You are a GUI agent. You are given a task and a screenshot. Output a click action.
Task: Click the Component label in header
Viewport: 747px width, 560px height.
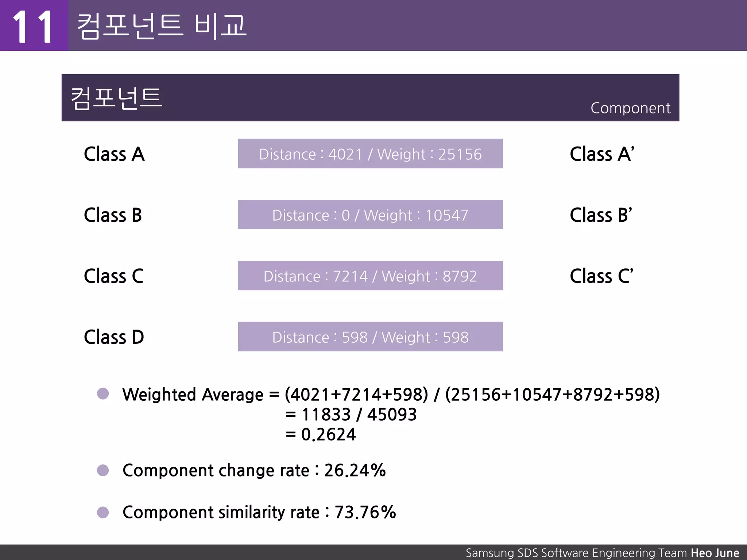(630, 108)
